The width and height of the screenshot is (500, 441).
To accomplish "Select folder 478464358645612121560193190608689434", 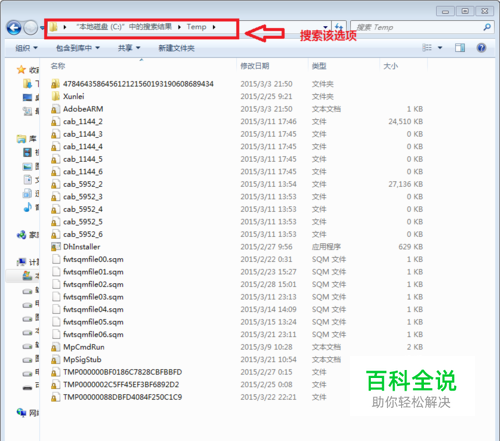I will 138,84.
